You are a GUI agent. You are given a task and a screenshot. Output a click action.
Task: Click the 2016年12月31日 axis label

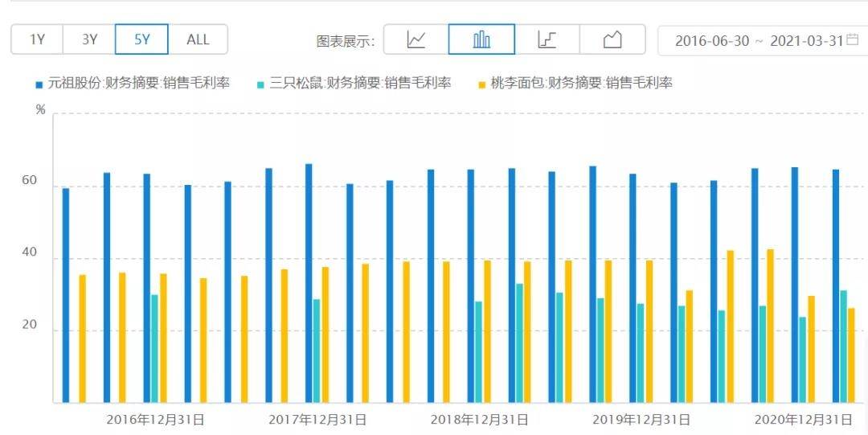coord(156,420)
